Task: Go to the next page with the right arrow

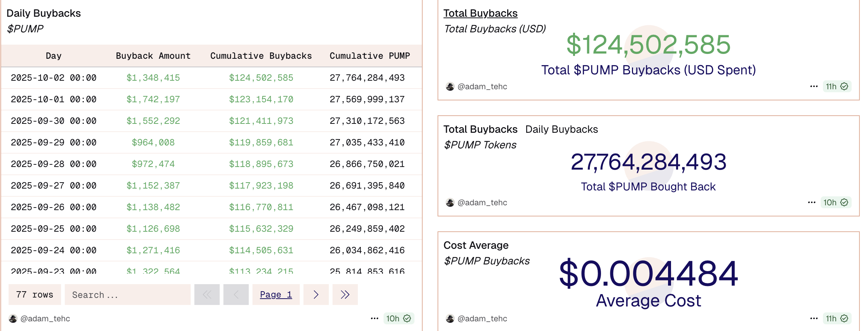Action: 316,295
